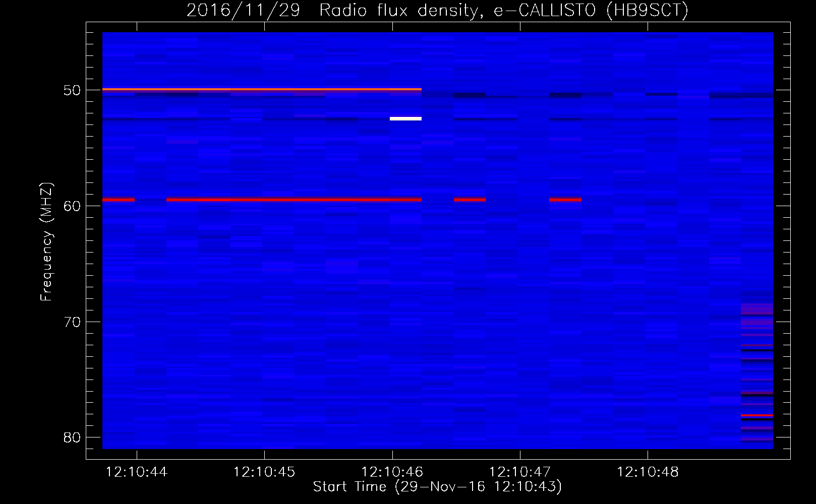Click the 'Frequency (MHZ)' axis label
This screenshot has height=504, width=816.
point(46,242)
